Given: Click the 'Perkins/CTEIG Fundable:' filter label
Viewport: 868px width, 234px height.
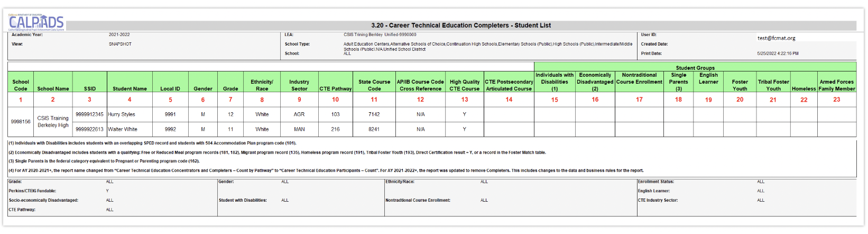Looking at the screenshot, I should 32,191.
